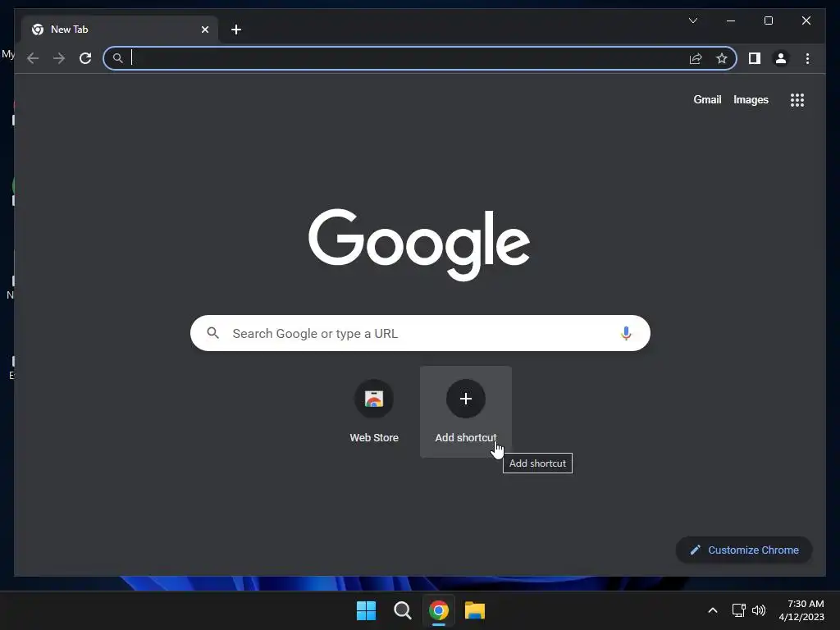
Task: Open the Chrome profile avatar menu
Action: pyautogui.click(x=781, y=58)
